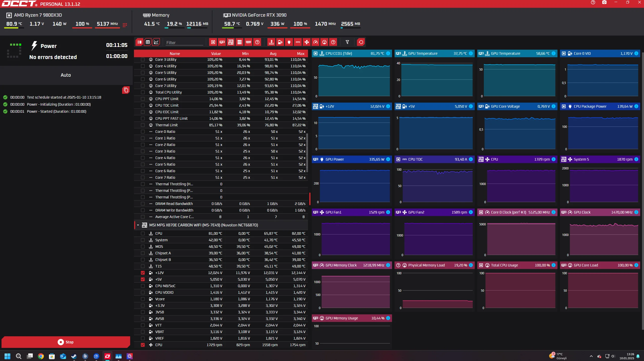The image size is (644, 361).
Task: Click the sensor list vertical scrollbar
Action: coord(307,153)
